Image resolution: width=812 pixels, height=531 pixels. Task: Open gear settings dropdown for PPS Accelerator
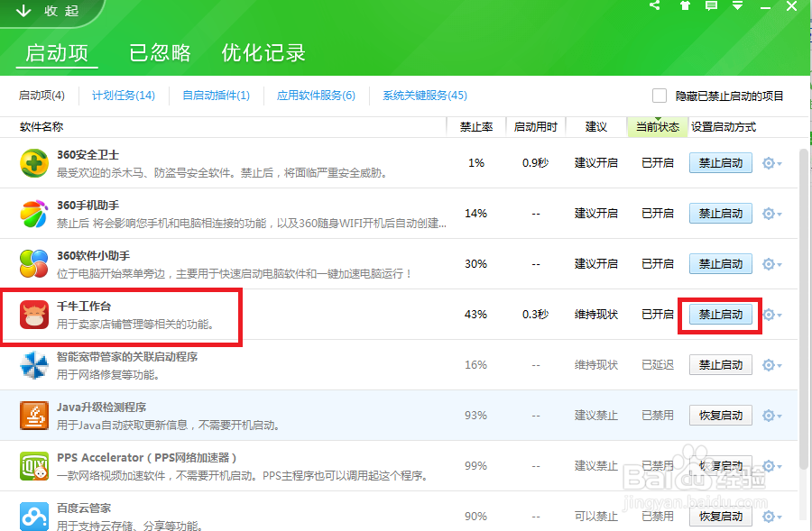771,466
